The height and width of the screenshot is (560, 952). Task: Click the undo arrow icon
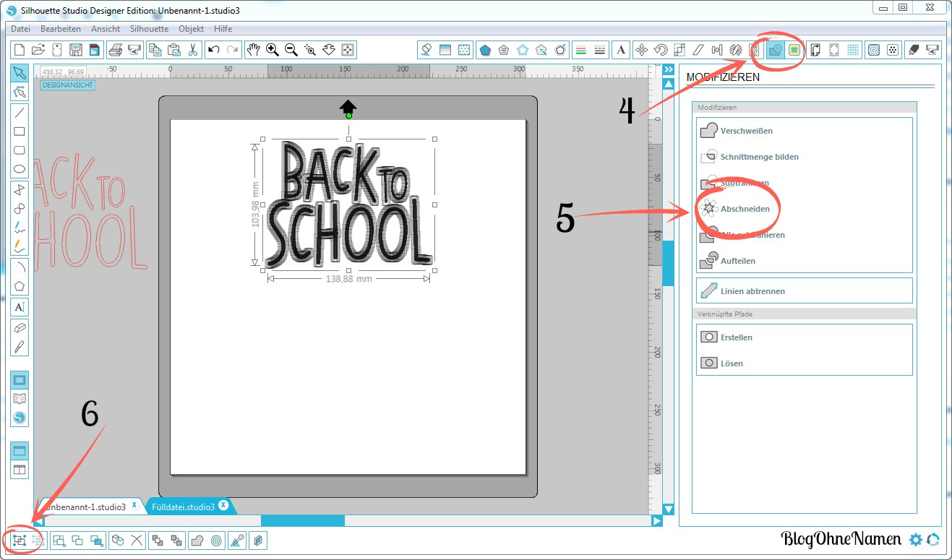[x=213, y=50]
